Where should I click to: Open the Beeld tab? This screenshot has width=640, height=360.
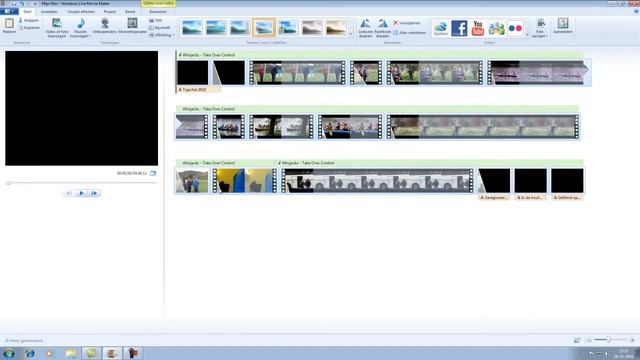pyautogui.click(x=130, y=11)
